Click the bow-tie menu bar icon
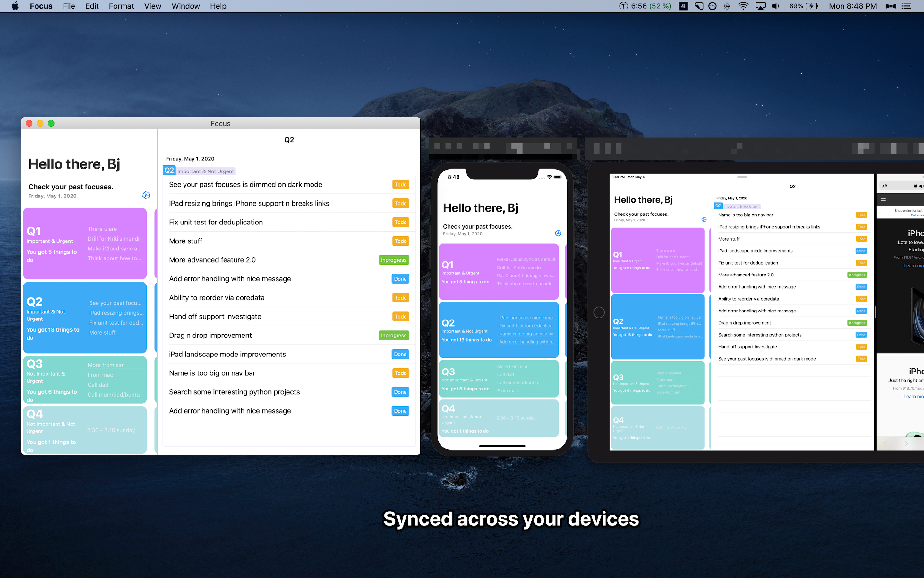This screenshot has height=578, width=924. [x=891, y=6]
